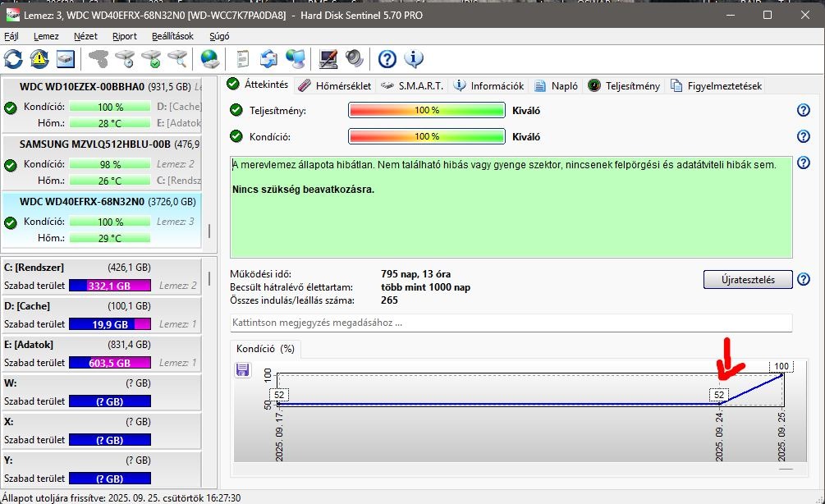Click the disk icon with magnifying glass
The width and height of the screenshot is (825, 504).
click(178, 59)
